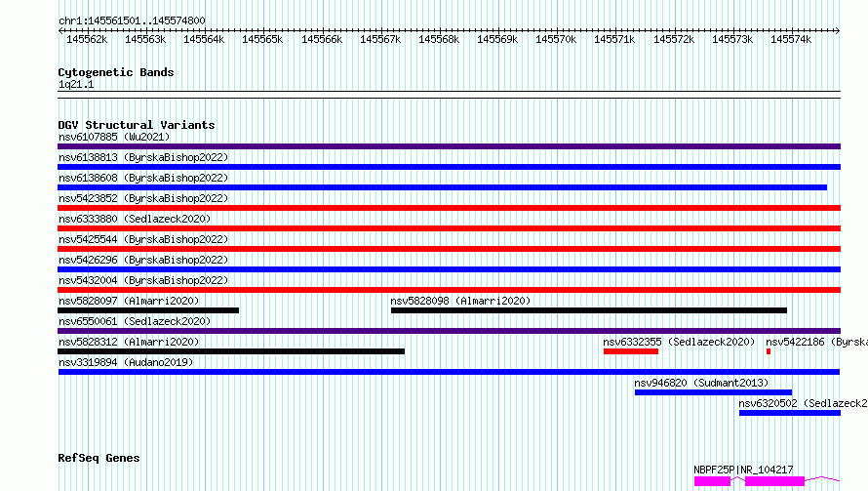Open nsv5423852 (ByrskaBishop2022) variant label

(143, 198)
